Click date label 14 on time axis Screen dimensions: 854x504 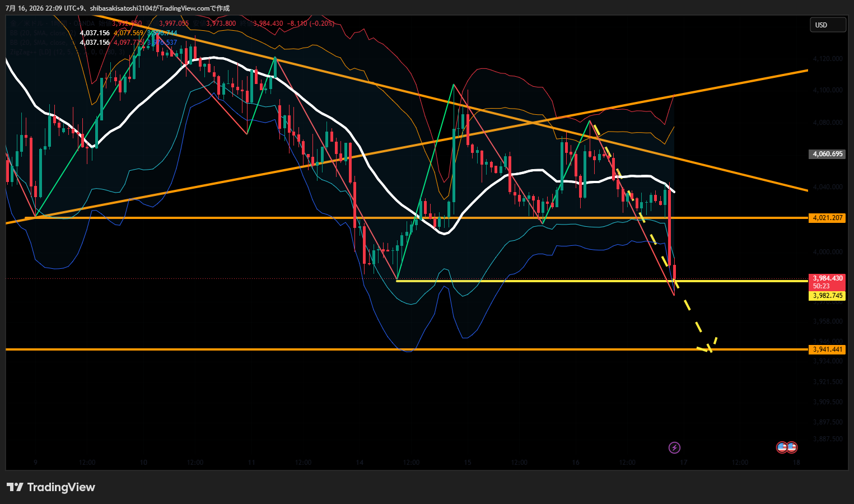tap(360, 463)
